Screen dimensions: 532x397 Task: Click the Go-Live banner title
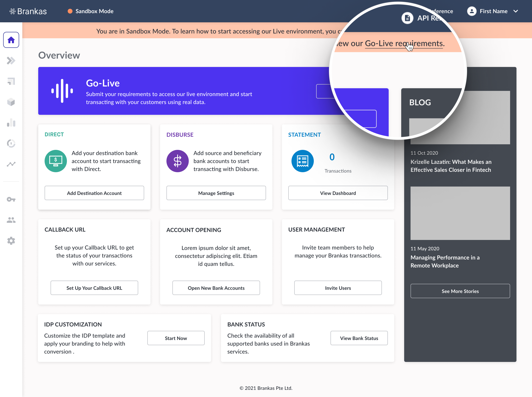[103, 83]
